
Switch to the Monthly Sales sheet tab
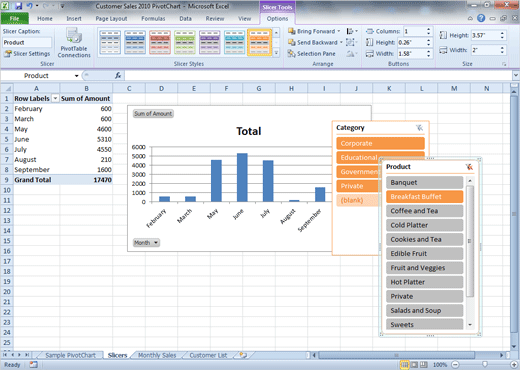(x=157, y=355)
